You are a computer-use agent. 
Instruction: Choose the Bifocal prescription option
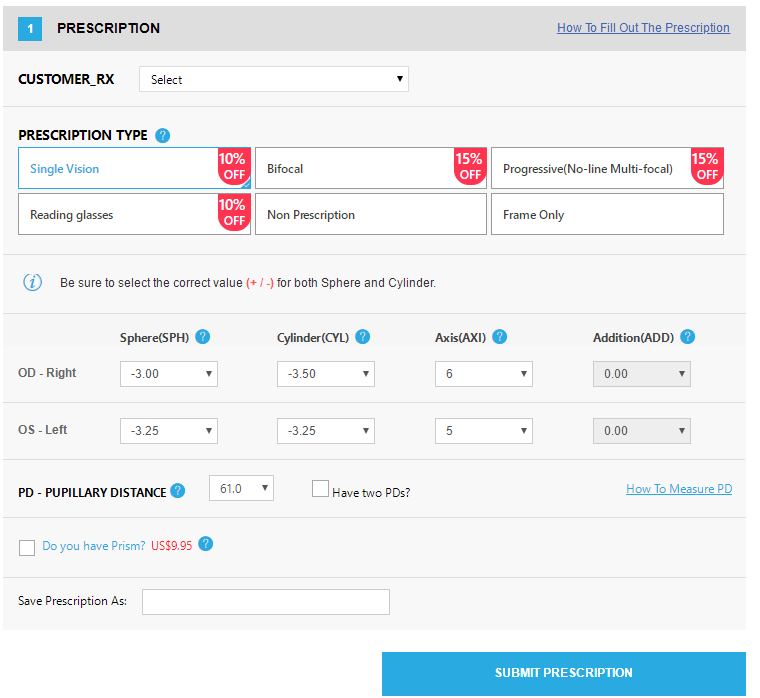click(x=356, y=169)
